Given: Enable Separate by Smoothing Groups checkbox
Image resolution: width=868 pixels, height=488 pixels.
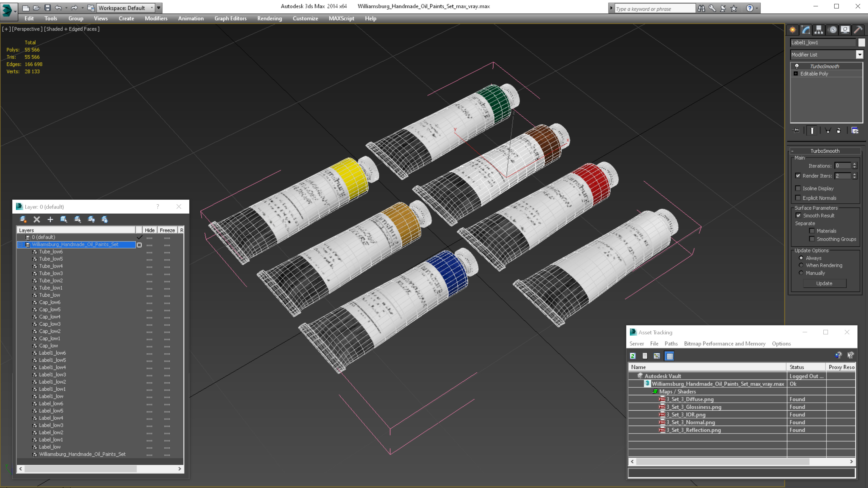Looking at the screenshot, I should pos(812,239).
